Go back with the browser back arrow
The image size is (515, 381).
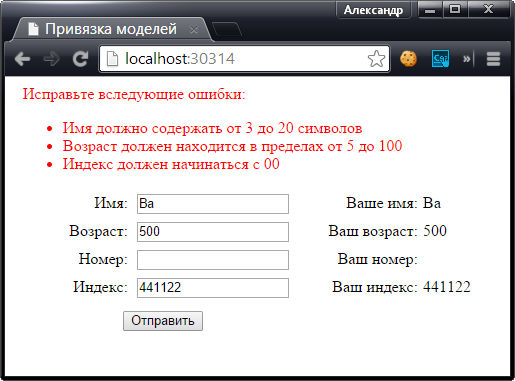click(x=23, y=59)
